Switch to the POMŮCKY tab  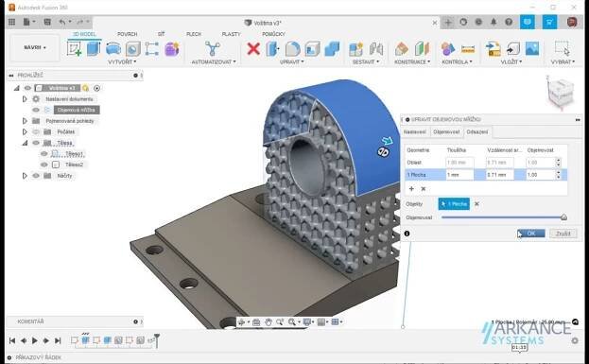[x=273, y=34]
